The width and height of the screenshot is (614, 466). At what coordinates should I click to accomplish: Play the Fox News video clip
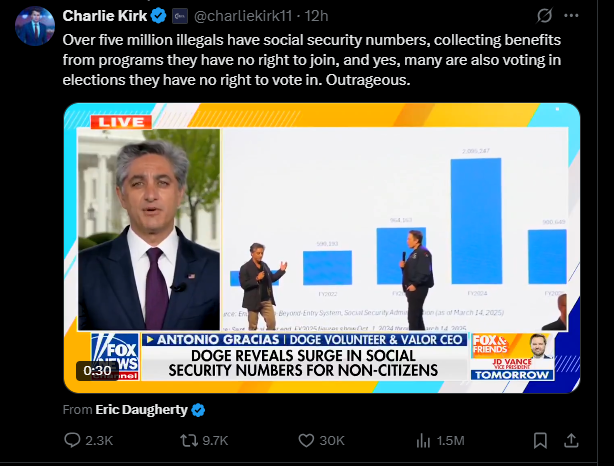coord(321,247)
